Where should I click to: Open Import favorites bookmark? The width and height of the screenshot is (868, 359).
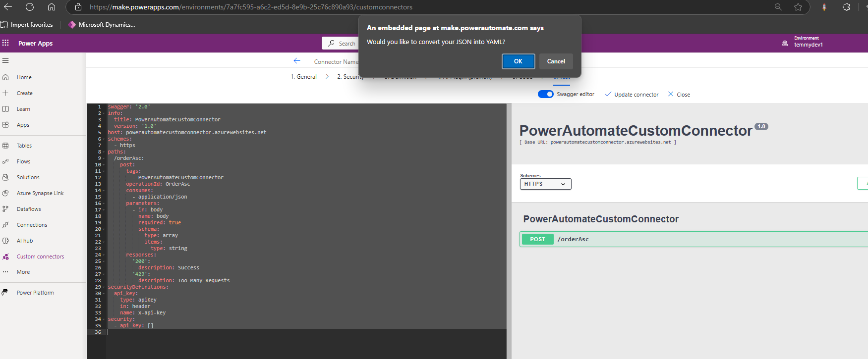coord(27,25)
